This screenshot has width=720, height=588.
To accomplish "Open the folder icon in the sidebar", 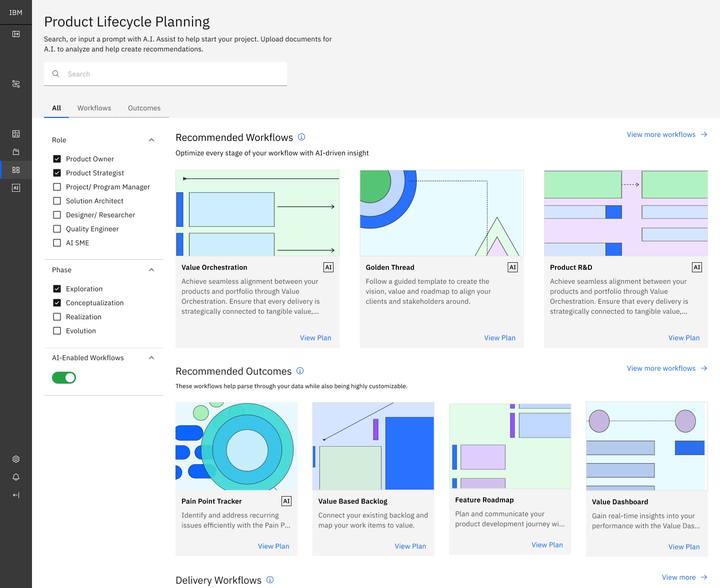I will point(15,151).
